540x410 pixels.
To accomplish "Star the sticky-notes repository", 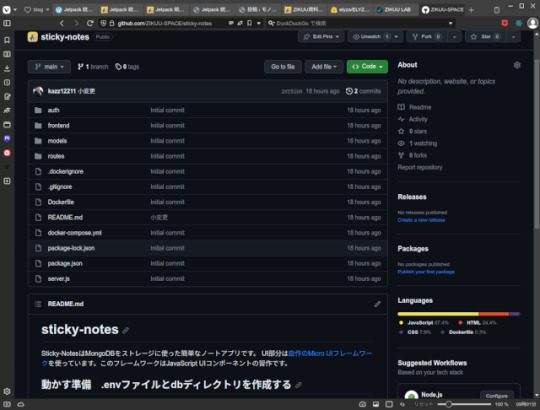I will click(x=486, y=36).
